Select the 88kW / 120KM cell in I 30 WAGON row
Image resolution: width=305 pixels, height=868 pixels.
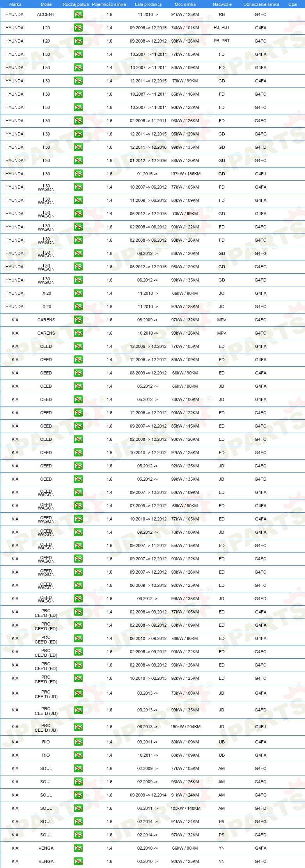click(x=185, y=253)
